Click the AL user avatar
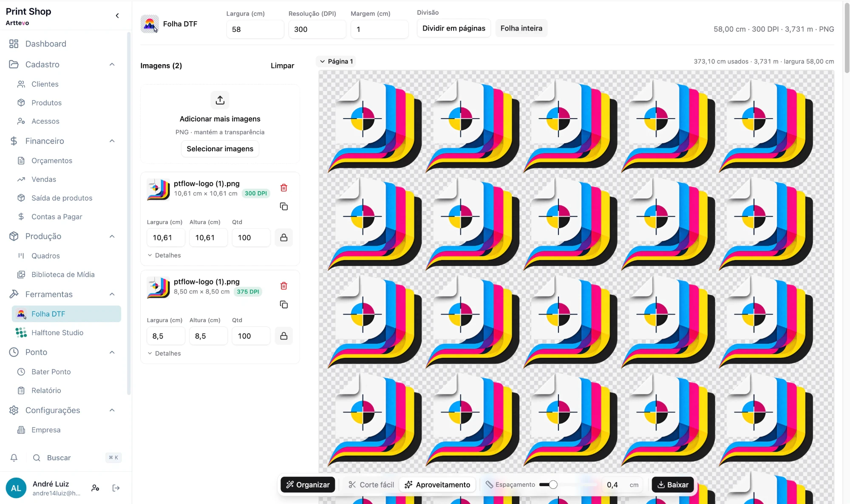Viewport: 850px width, 504px height. [x=16, y=488]
